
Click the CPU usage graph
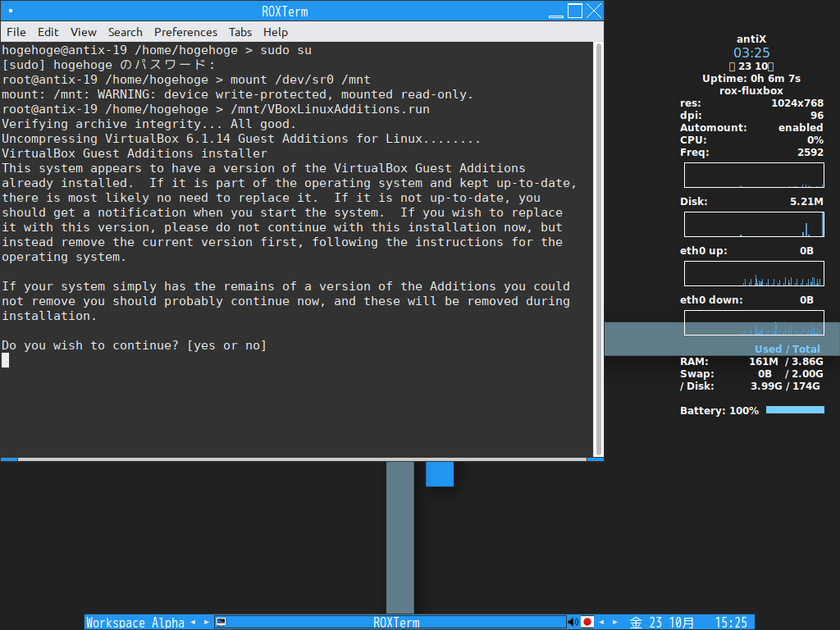click(x=754, y=176)
